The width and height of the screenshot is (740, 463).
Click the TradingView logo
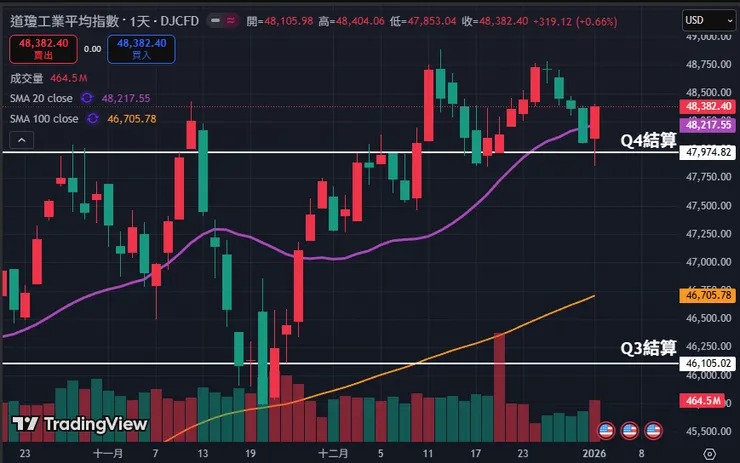pos(80,424)
